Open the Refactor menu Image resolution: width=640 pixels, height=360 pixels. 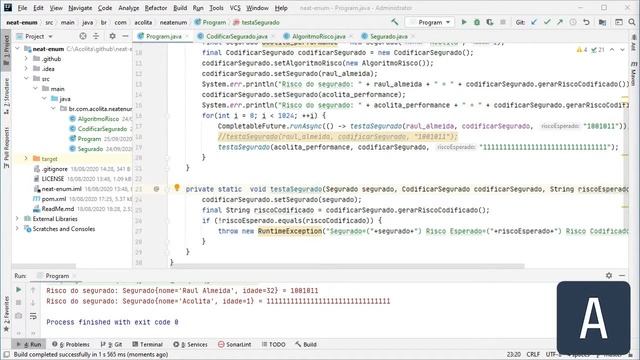156,8
